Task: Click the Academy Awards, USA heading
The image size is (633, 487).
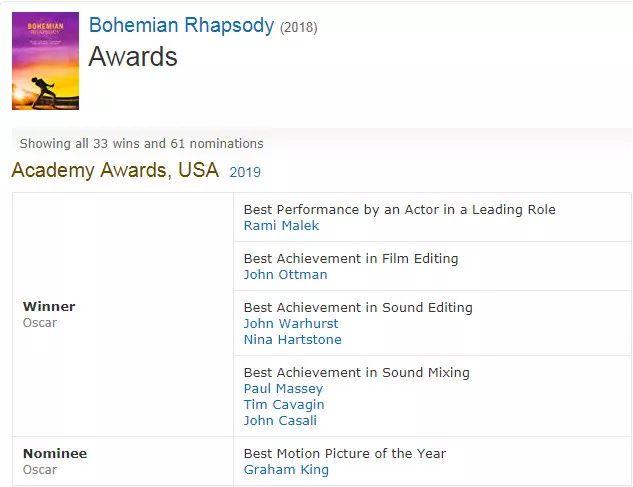Action: (x=115, y=170)
